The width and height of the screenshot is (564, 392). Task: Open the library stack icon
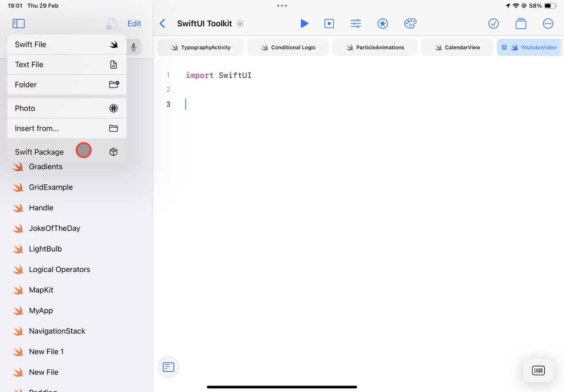[x=521, y=24]
